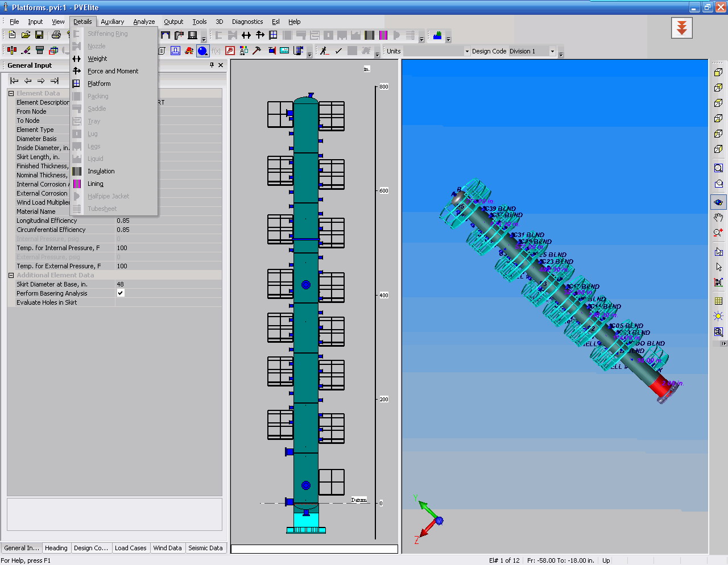This screenshot has width=728, height=565.
Task: Toggle Perform Basering Analysis checkbox
Action: point(121,293)
